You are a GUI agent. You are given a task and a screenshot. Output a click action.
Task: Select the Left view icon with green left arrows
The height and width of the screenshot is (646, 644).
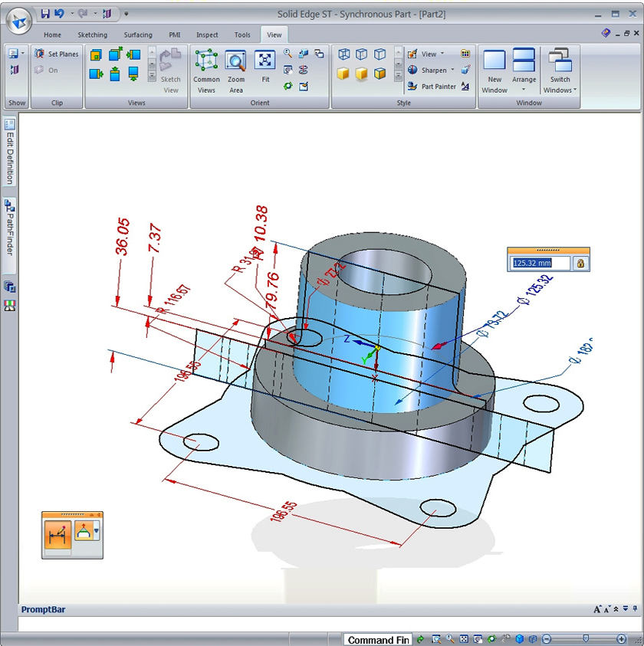click(133, 54)
